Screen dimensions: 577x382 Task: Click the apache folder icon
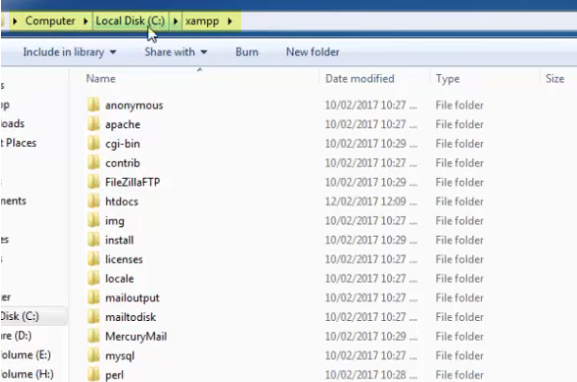click(x=93, y=124)
